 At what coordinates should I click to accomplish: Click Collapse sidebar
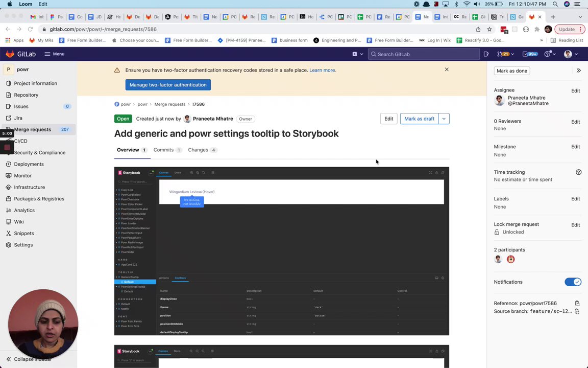pos(29,359)
